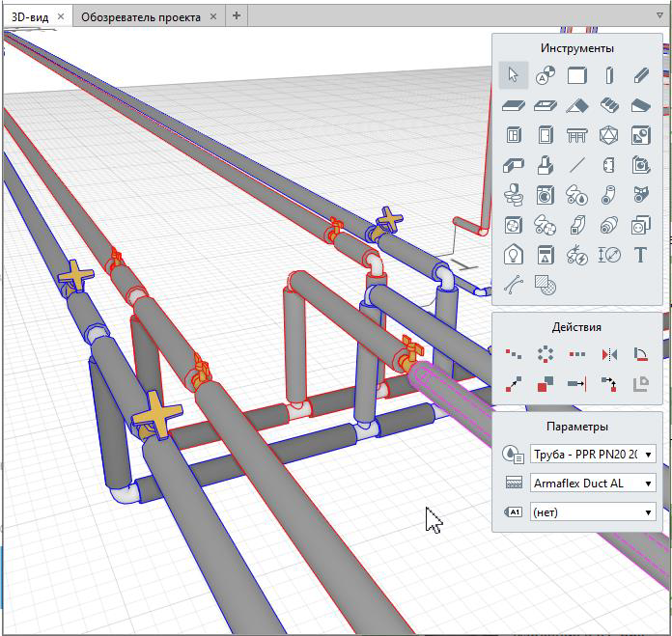Switch to Обозреватель проекта tab
The width and height of the screenshot is (672, 636).
(140, 17)
